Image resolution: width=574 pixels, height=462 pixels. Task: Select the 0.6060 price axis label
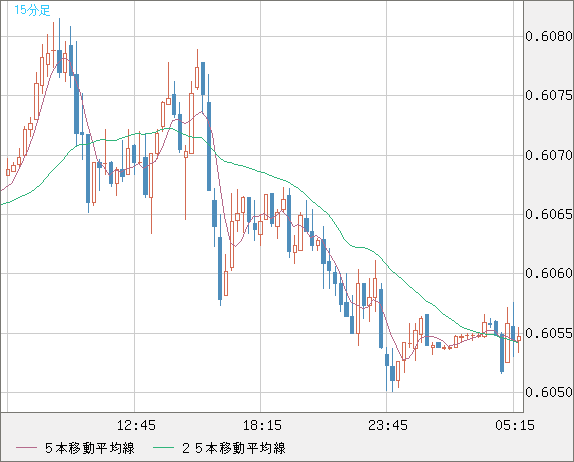pos(549,273)
